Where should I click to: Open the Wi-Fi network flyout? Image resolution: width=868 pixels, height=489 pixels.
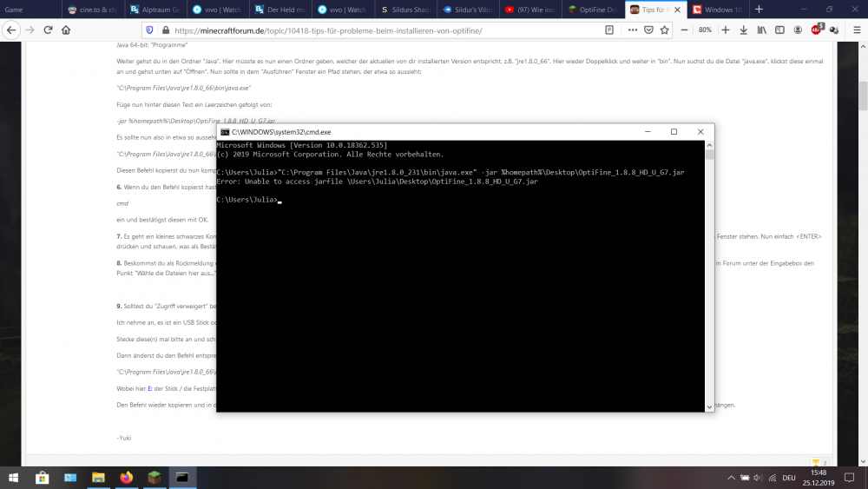tap(773, 478)
